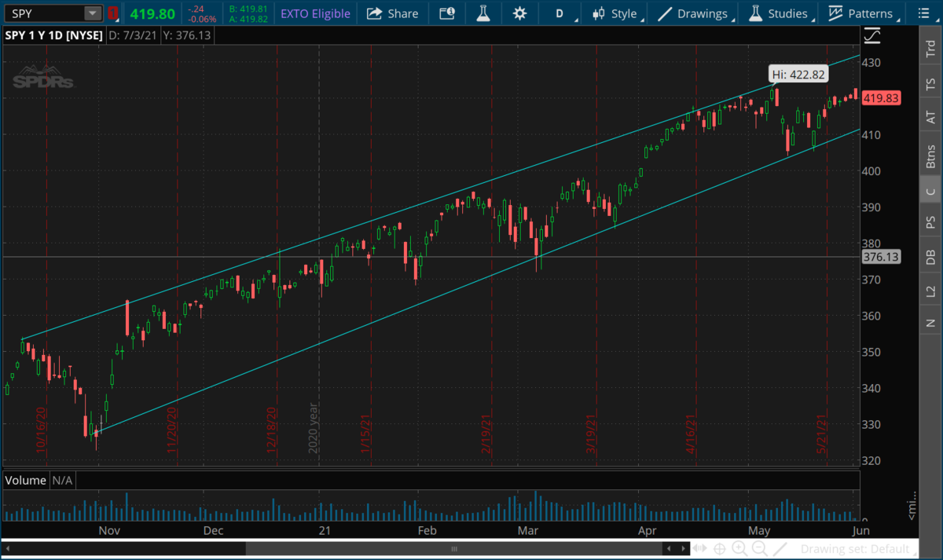943x560 pixels.
Task: Click the zoom in magnifier icon
Action: click(739, 549)
